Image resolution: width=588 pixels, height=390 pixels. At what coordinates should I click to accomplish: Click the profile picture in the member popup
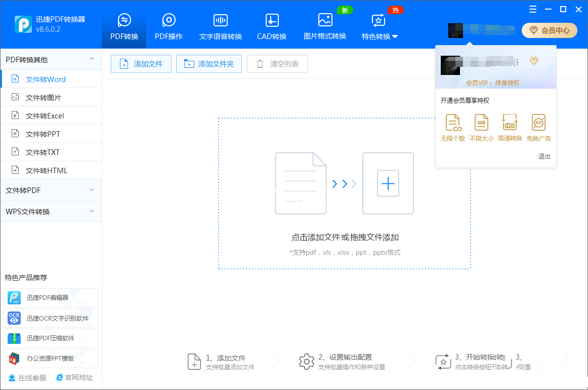[450, 65]
